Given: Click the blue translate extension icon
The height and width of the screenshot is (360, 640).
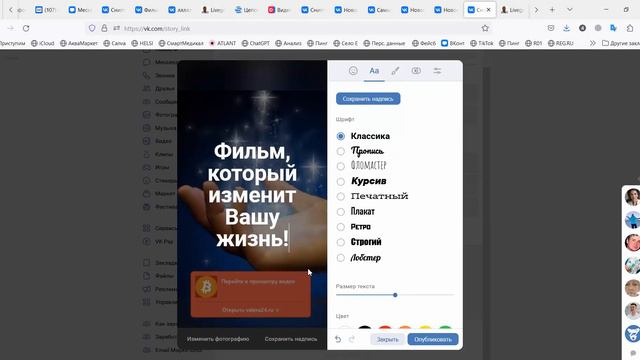Looking at the screenshot, I should 613,28.
